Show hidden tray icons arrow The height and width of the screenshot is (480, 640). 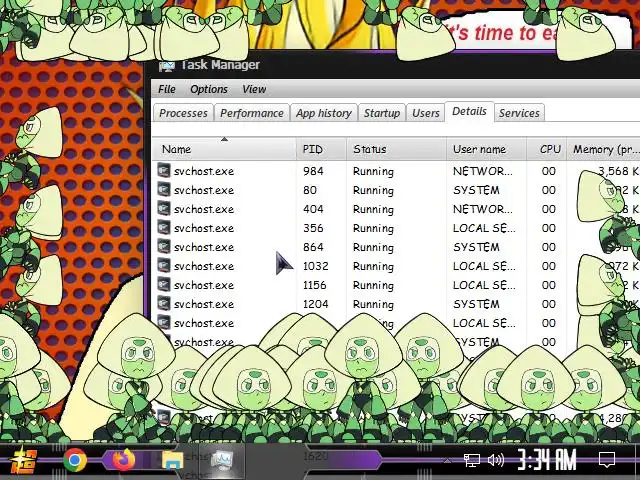pyautogui.click(x=447, y=460)
